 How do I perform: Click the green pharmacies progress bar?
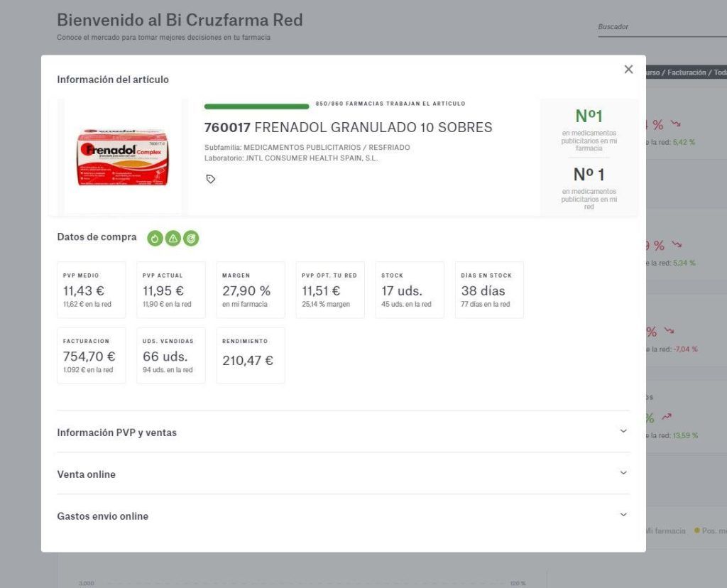(x=256, y=107)
